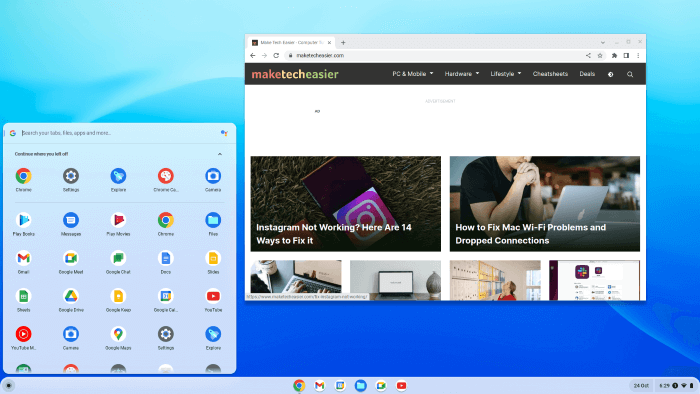Launch the Sheets app
Viewport: 700px width, 394px height.
tap(24, 296)
